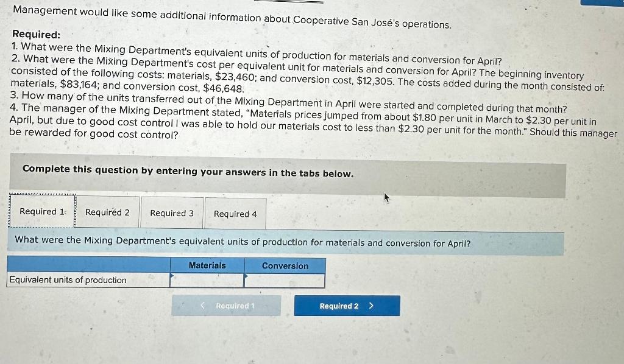Switch to the Required 2 tab
The height and width of the screenshot is (364, 624).
tap(107, 212)
